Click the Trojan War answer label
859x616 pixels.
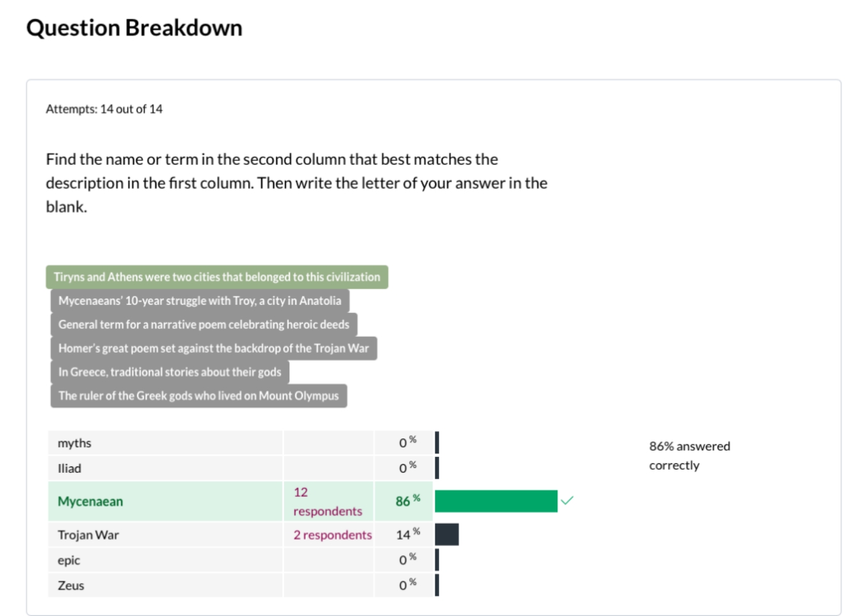point(88,535)
